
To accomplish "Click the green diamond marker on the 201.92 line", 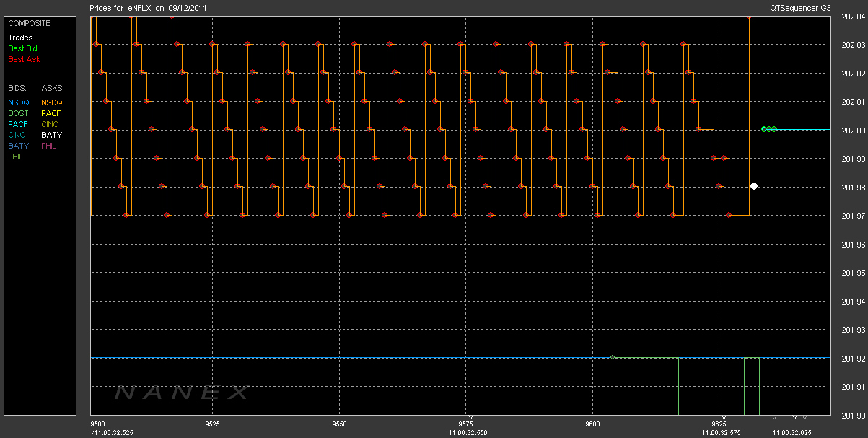I will pyautogui.click(x=613, y=357).
